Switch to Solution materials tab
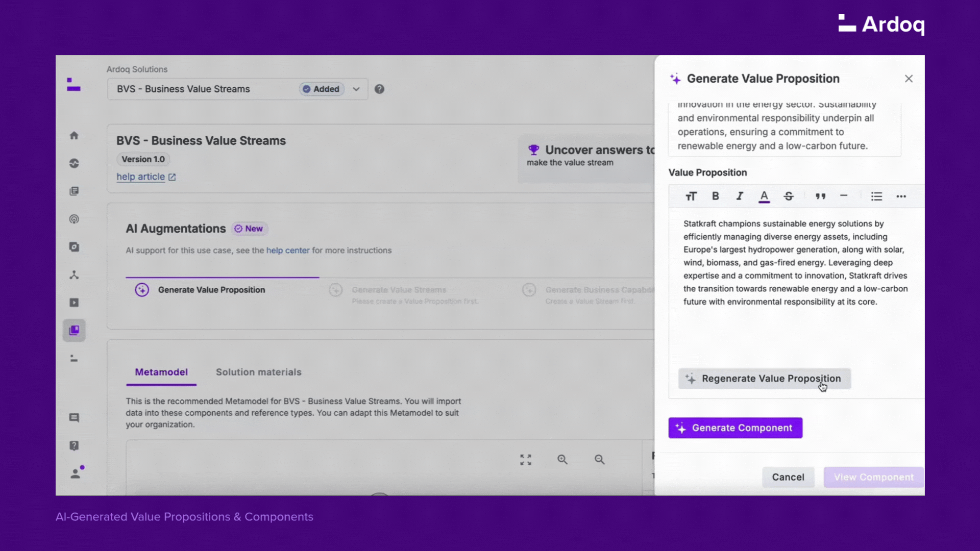This screenshot has width=980, height=551. tap(258, 372)
